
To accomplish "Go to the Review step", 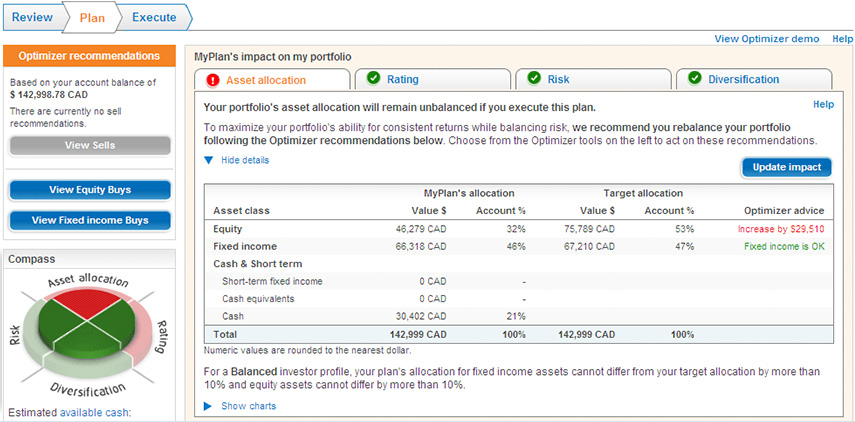I will click(x=32, y=17).
